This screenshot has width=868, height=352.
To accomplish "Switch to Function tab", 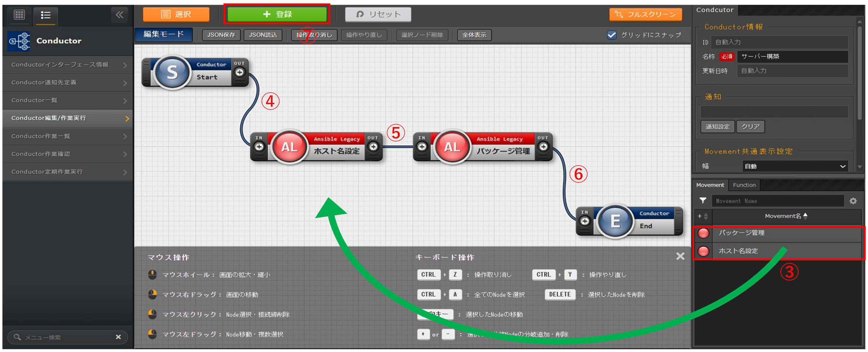I will pyautogui.click(x=744, y=185).
